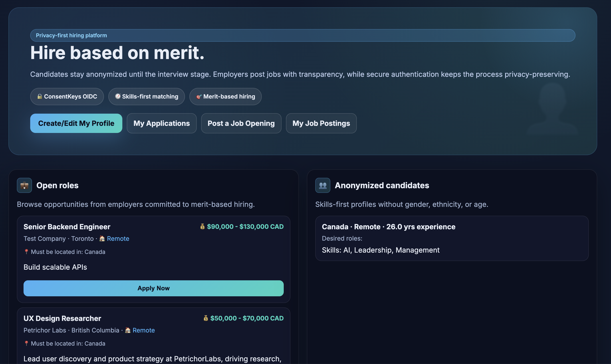Click the pin icon on Canada location requirement

(26, 252)
